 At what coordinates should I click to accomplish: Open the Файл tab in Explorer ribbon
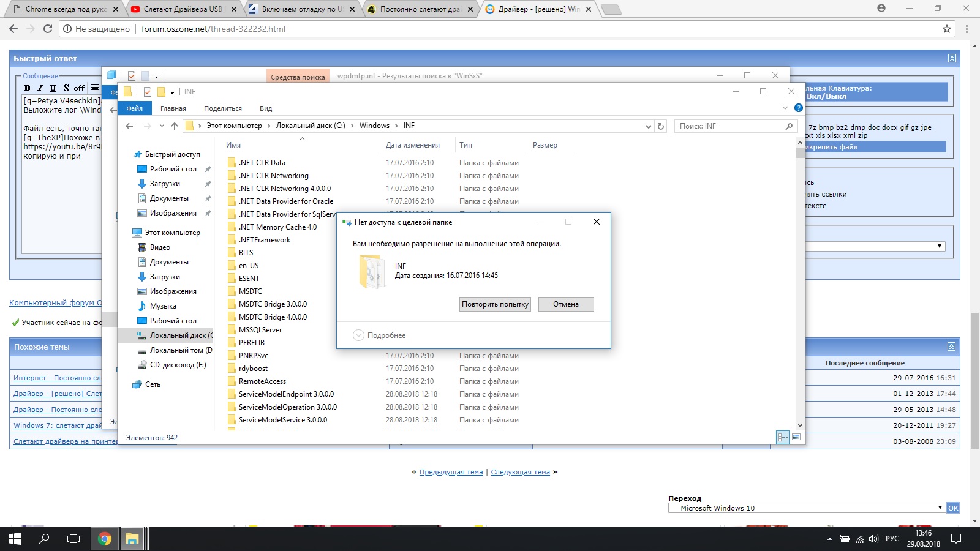(135, 108)
